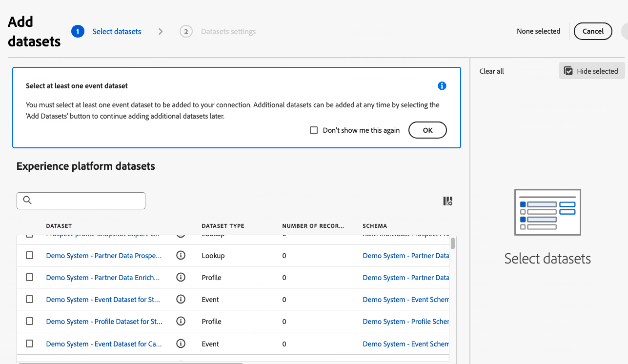Open the "Demo System - Partner Data Prospe..." dataset link
Screen dimensions: 628x364
(104, 256)
